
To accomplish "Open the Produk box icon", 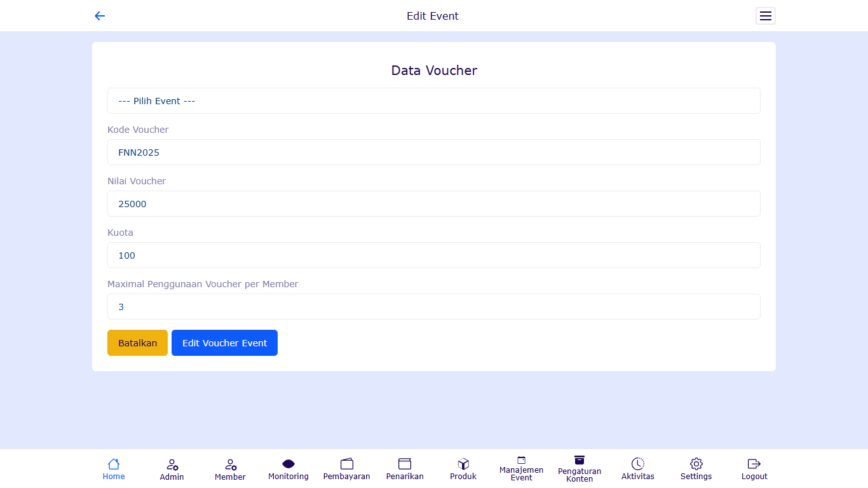I will pos(463,464).
